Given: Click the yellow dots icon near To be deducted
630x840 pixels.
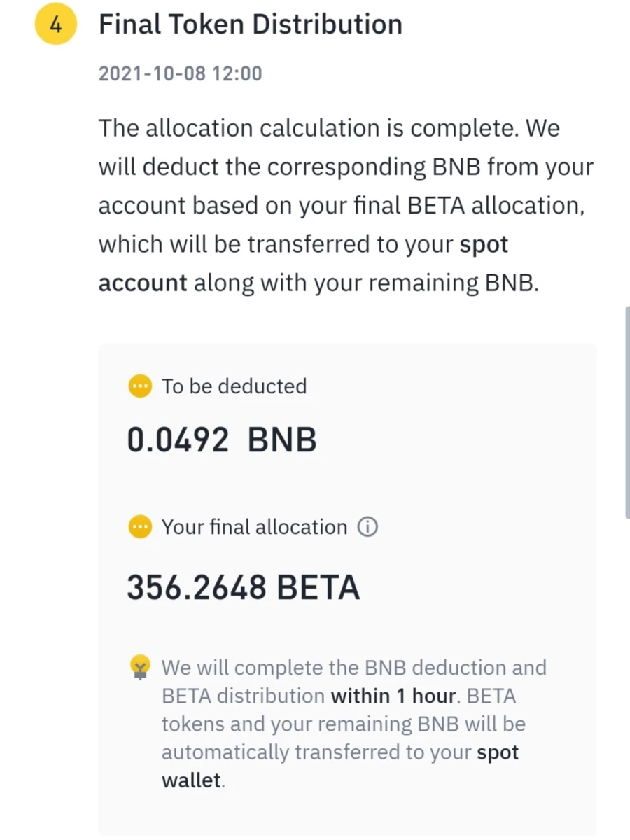Looking at the screenshot, I should [140, 386].
